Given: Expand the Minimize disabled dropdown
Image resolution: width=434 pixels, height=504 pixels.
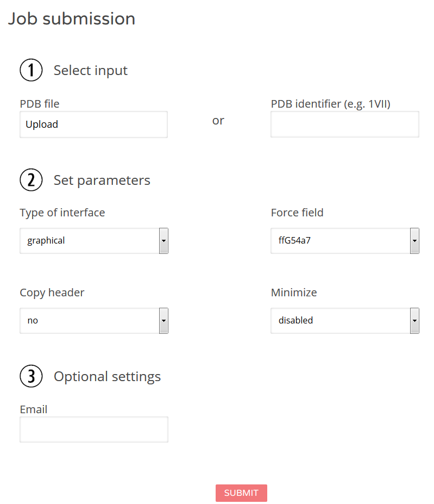Looking at the screenshot, I should [x=345, y=321].
